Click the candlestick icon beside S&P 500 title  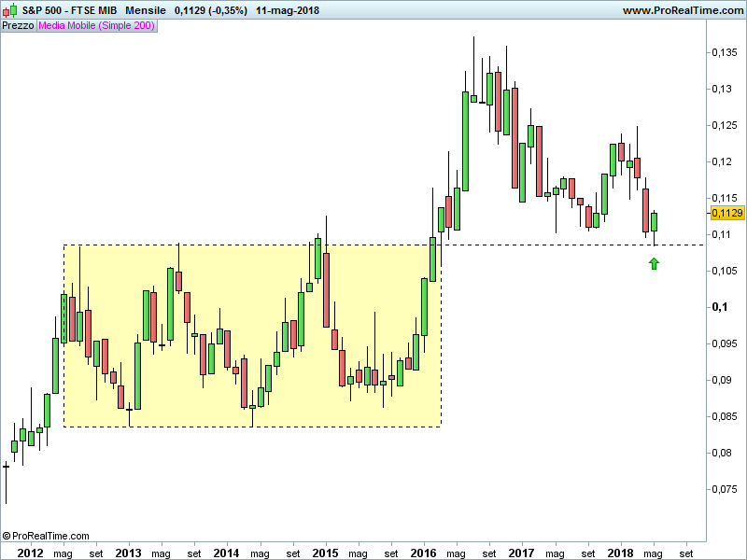[x=9, y=10]
